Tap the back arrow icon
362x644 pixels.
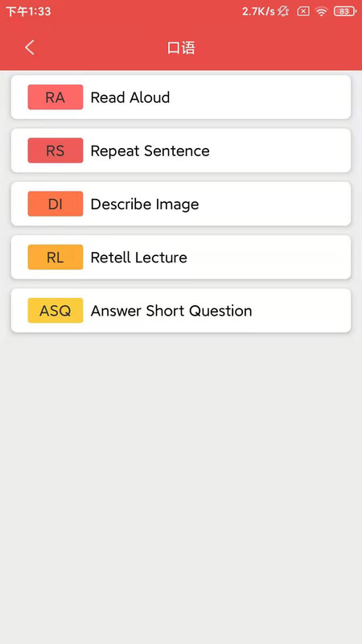click(30, 47)
